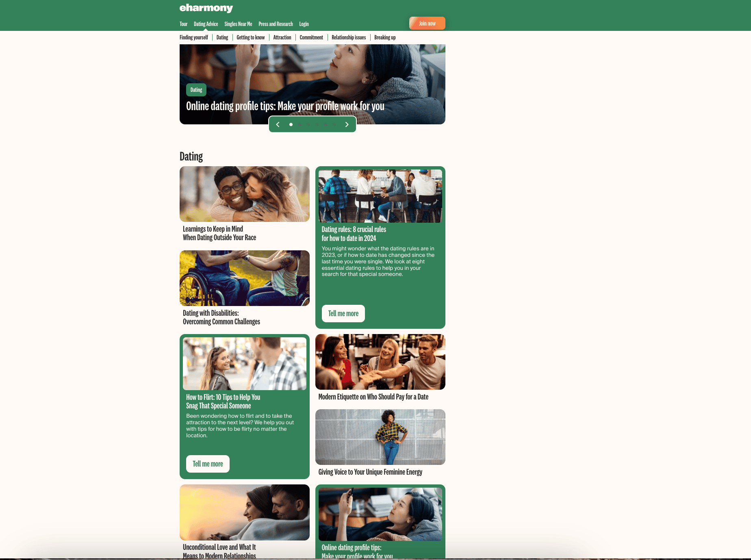Click the Login link
751x560 pixels.
(x=304, y=24)
